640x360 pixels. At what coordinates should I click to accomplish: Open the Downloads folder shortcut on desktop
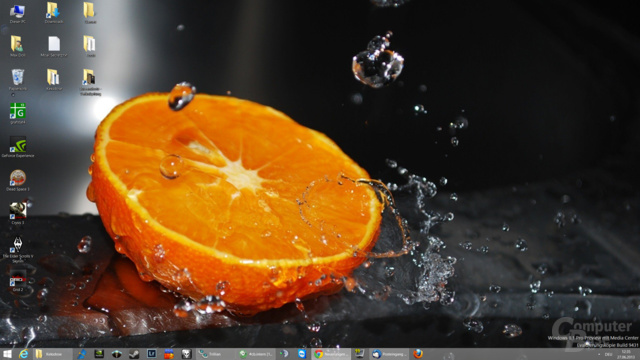click(53, 13)
